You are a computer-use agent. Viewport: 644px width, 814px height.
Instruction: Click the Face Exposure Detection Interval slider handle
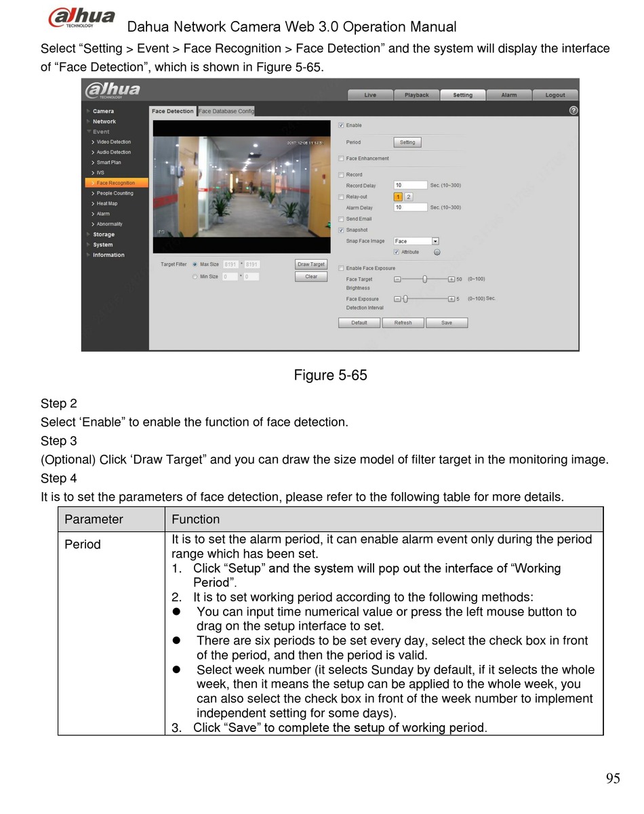[x=405, y=299]
